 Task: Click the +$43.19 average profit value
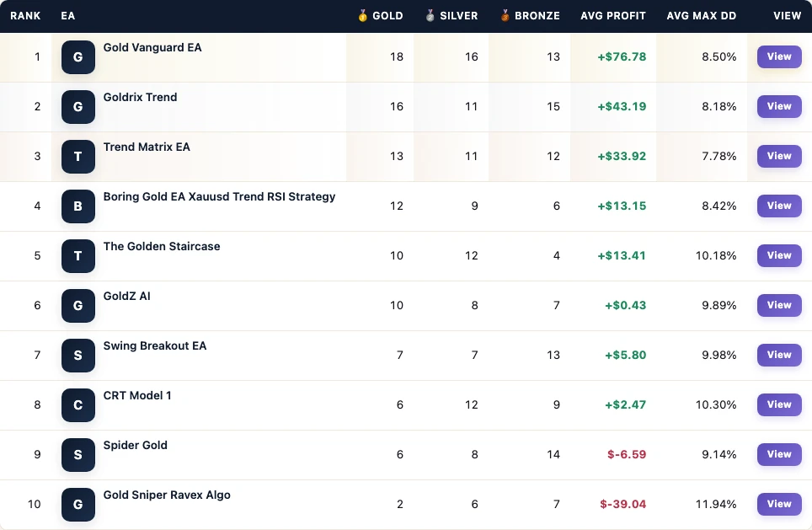click(622, 107)
